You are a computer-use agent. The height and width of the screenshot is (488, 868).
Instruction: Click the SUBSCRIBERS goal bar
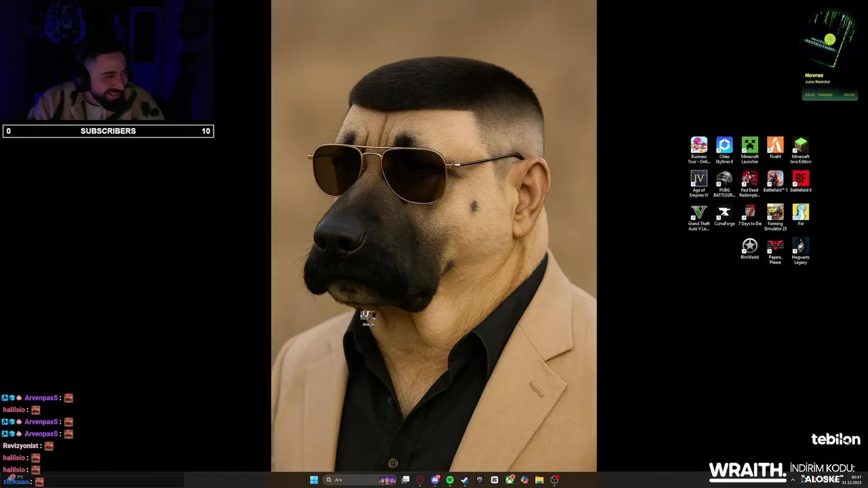108,131
